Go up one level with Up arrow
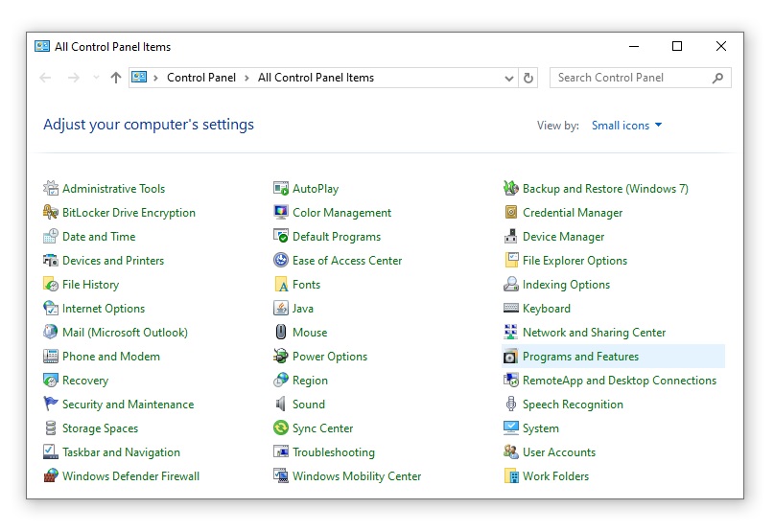Image resolution: width=774 pixels, height=532 pixels. point(116,78)
